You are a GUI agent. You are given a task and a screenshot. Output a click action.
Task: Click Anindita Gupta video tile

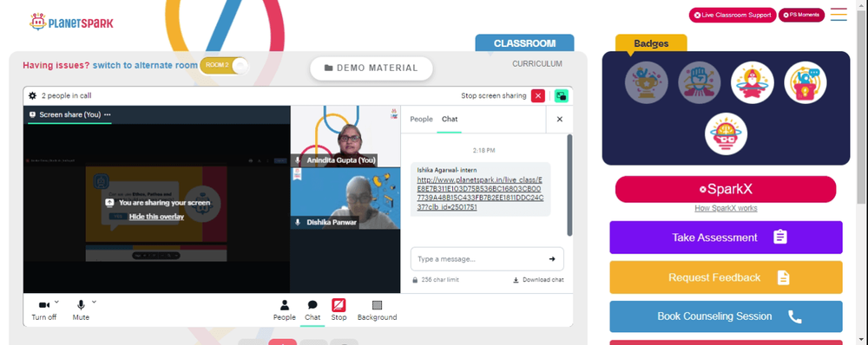tap(345, 136)
